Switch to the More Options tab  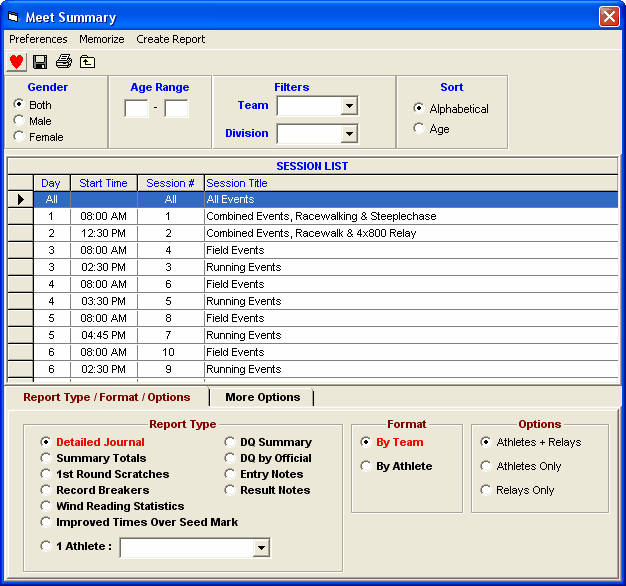click(262, 397)
